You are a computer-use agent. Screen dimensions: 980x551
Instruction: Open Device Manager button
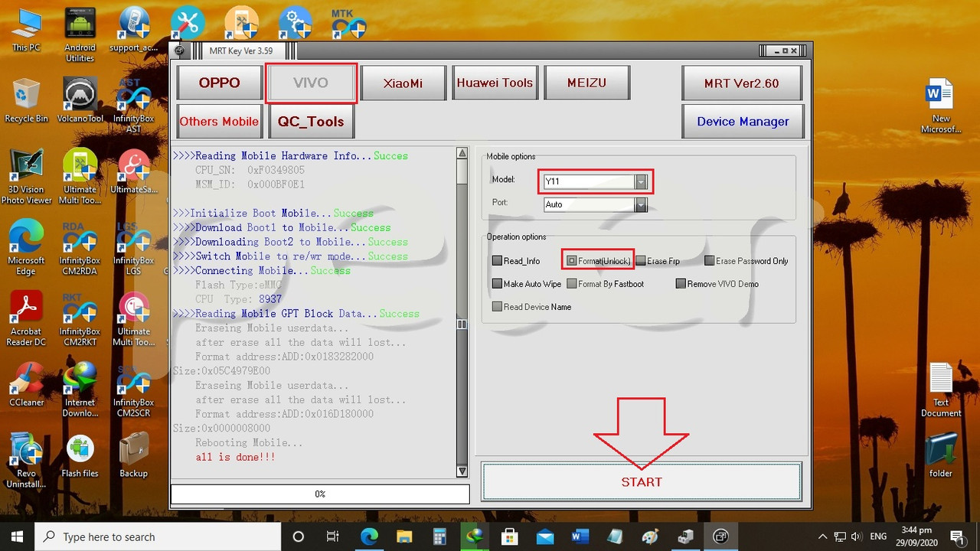click(742, 121)
